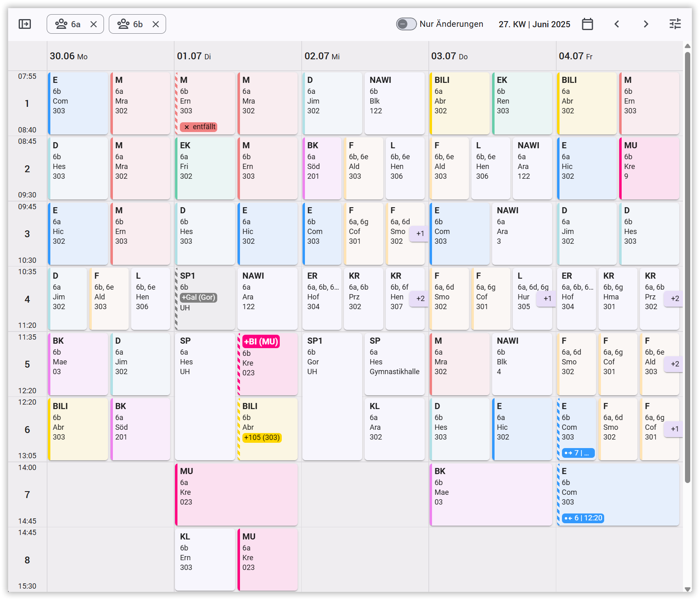
Task: Open Thursday EK 6b Ren 303 lesson
Action: [x=522, y=103]
